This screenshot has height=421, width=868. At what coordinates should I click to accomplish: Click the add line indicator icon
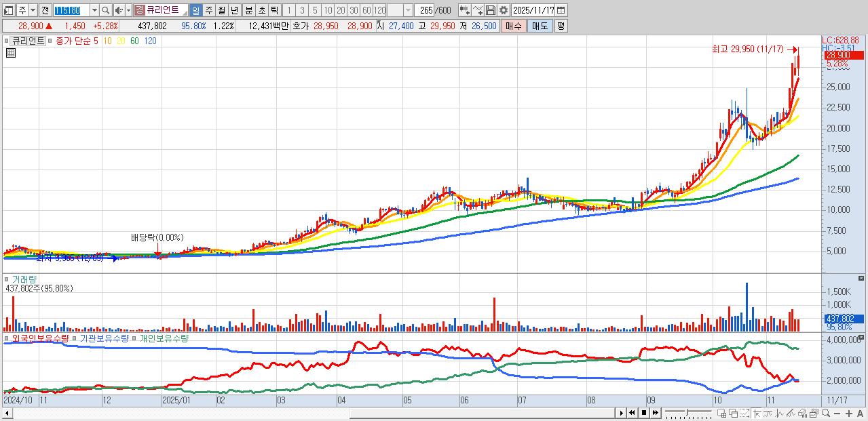pos(477,10)
